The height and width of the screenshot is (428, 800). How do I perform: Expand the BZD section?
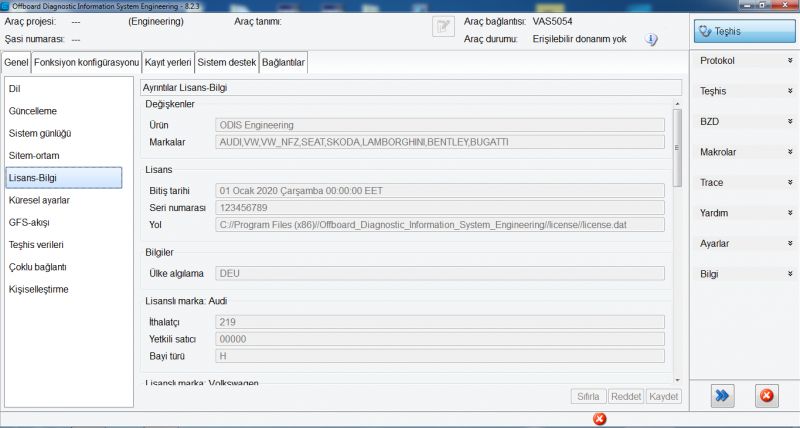pos(743,121)
